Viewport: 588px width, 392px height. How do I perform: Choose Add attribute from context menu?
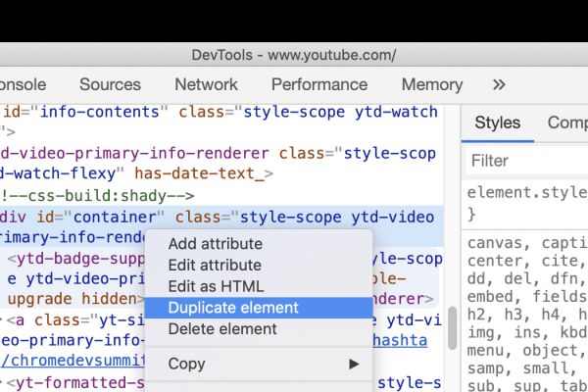pos(215,244)
